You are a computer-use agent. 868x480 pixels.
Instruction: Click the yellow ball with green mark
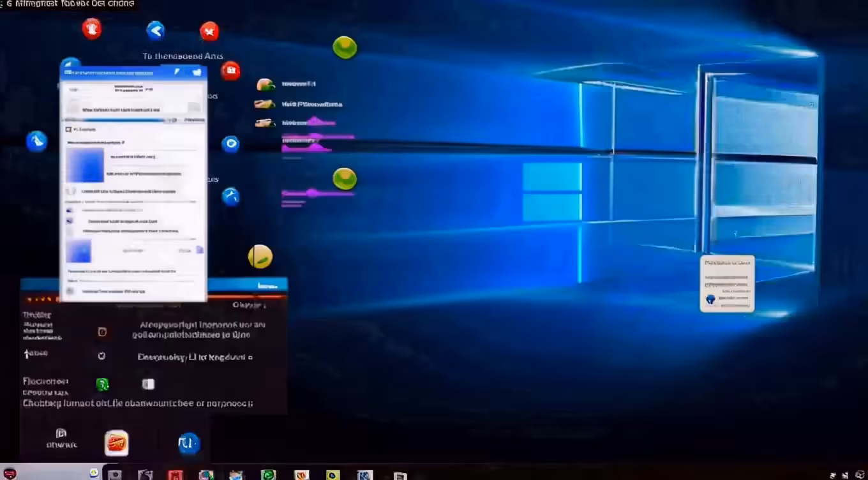tap(260, 257)
